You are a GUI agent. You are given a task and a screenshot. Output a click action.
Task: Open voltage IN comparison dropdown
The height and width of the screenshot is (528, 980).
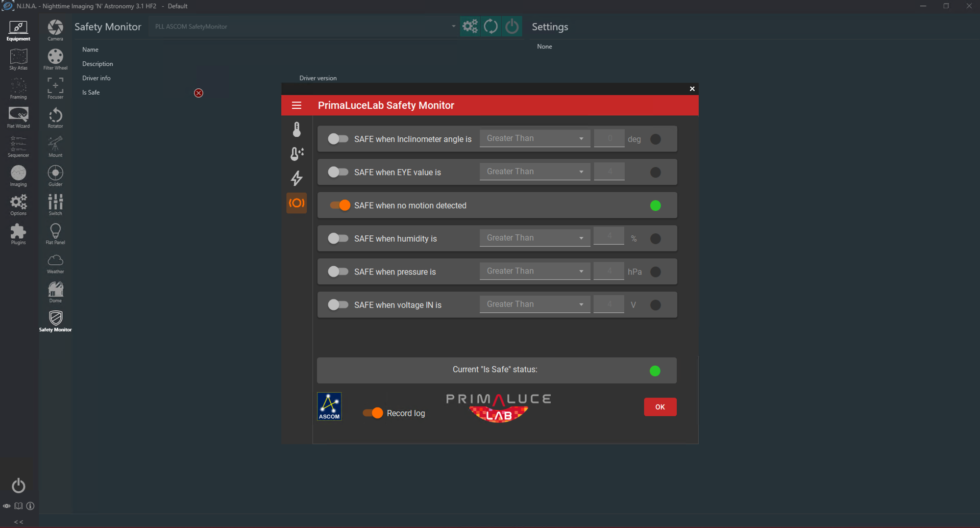point(535,304)
